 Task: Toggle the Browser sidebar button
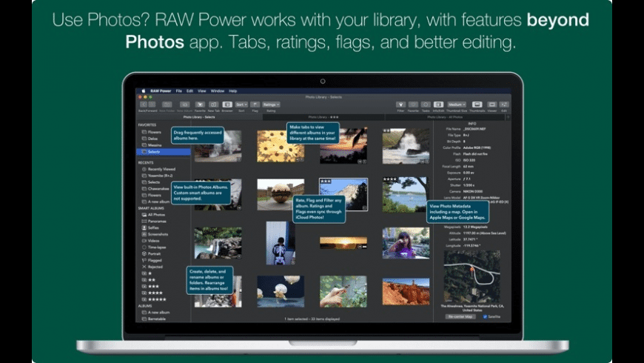[x=227, y=105]
